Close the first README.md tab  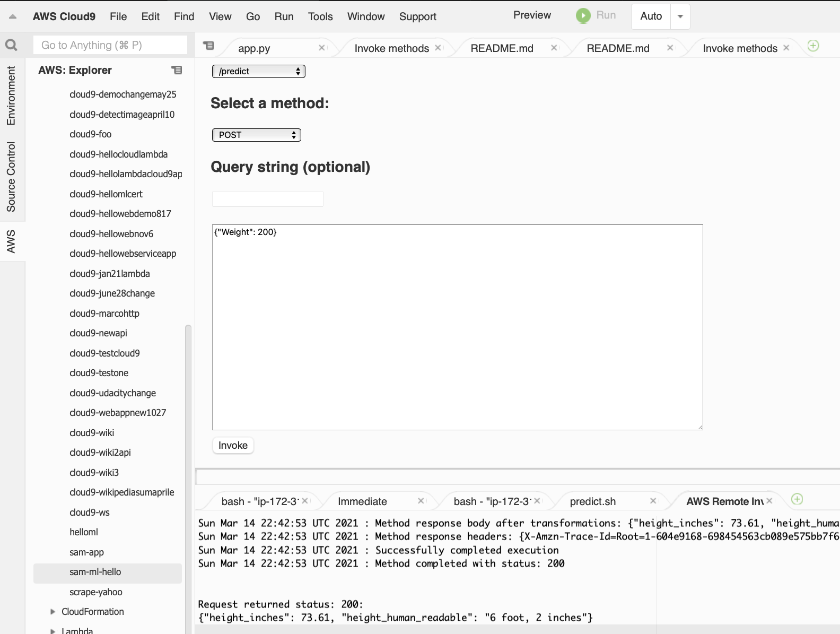pyautogui.click(x=554, y=48)
